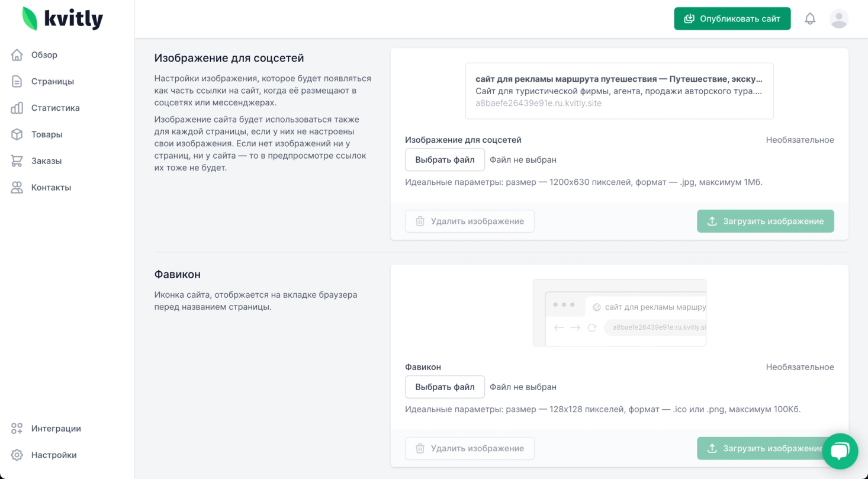
Task: Choose file for Фавикон
Action: coord(445,387)
